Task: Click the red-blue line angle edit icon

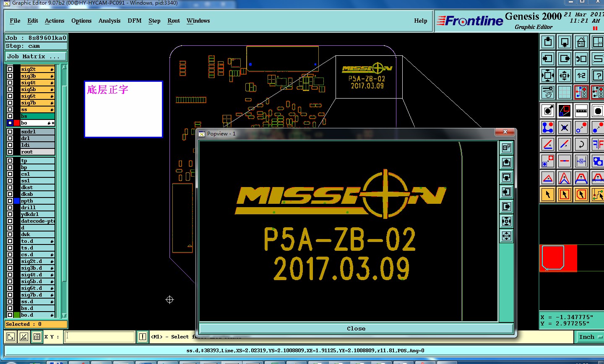Action: click(x=548, y=144)
